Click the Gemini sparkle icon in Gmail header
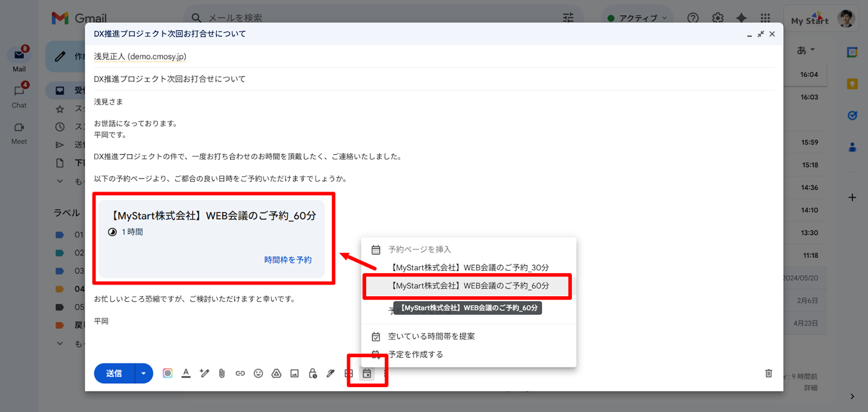The image size is (868, 412). point(741,18)
